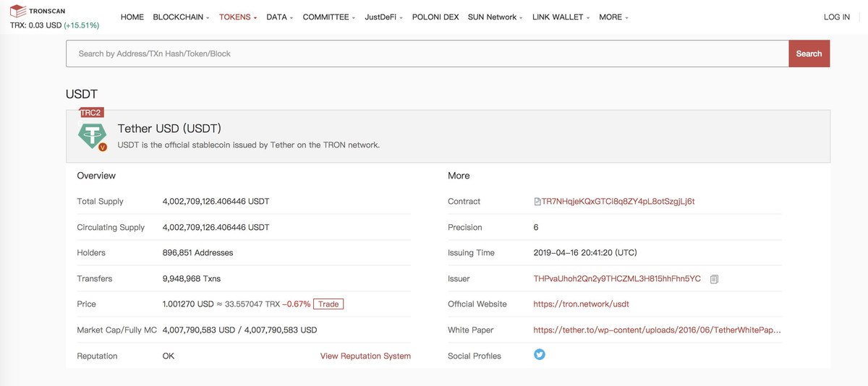This screenshot has height=386, width=868.
Task: Expand the TOKENS menu
Action: pyautogui.click(x=238, y=17)
